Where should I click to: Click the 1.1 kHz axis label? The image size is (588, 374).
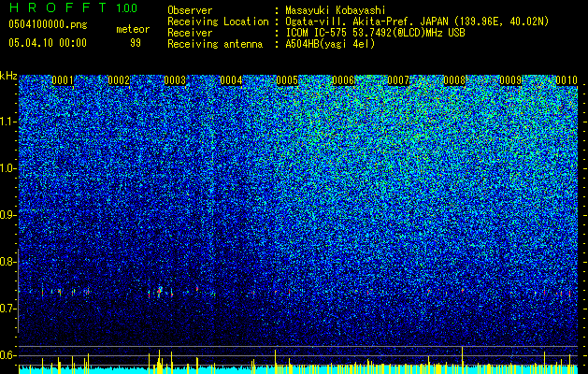7,122
